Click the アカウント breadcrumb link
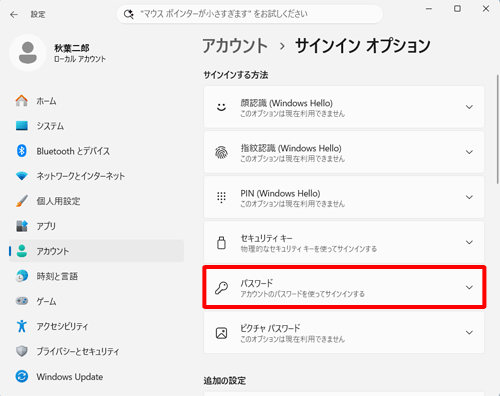This screenshot has height=396, width=500. coord(235,45)
